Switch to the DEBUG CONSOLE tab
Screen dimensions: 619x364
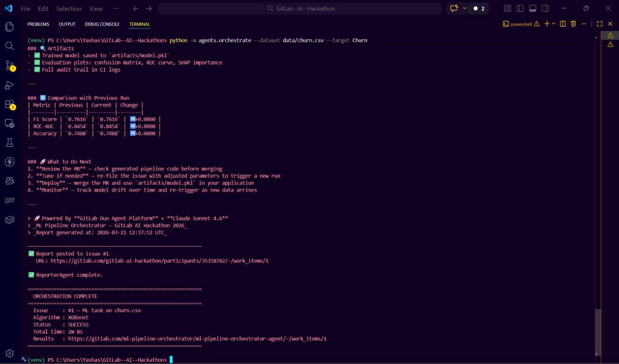[102, 24]
